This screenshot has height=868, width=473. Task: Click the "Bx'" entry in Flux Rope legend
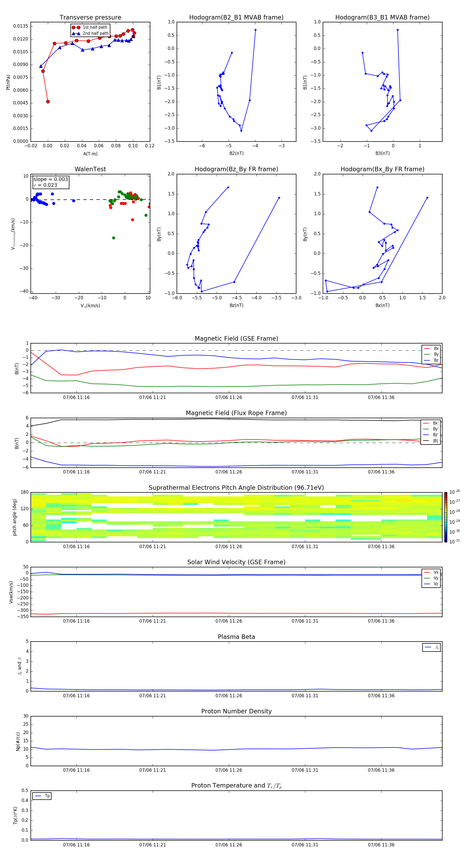point(431,423)
